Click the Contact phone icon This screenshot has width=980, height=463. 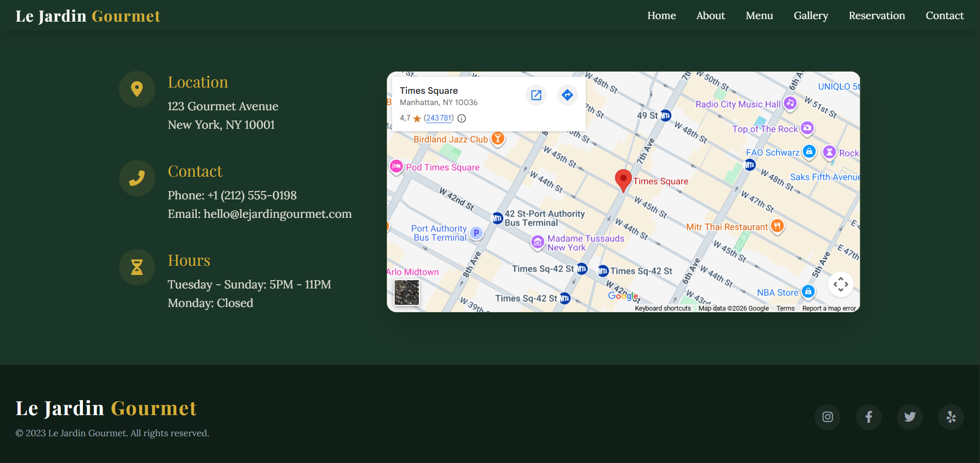[x=137, y=178]
